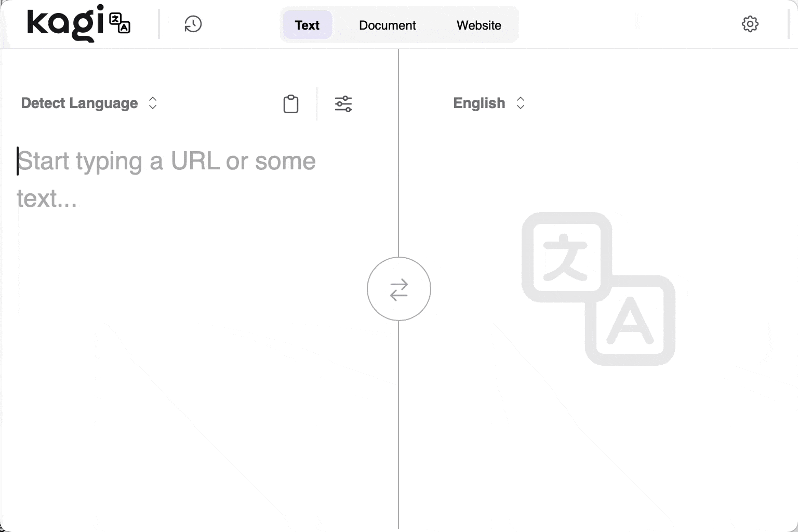Expand chevron beside English
The width and height of the screenshot is (798, 532).
coord(521,103)
